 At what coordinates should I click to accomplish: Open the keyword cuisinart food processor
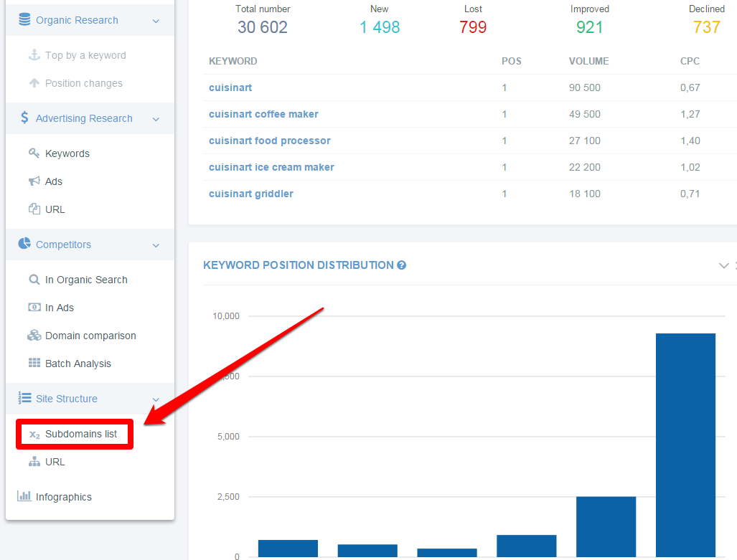[x=270, y=141]
